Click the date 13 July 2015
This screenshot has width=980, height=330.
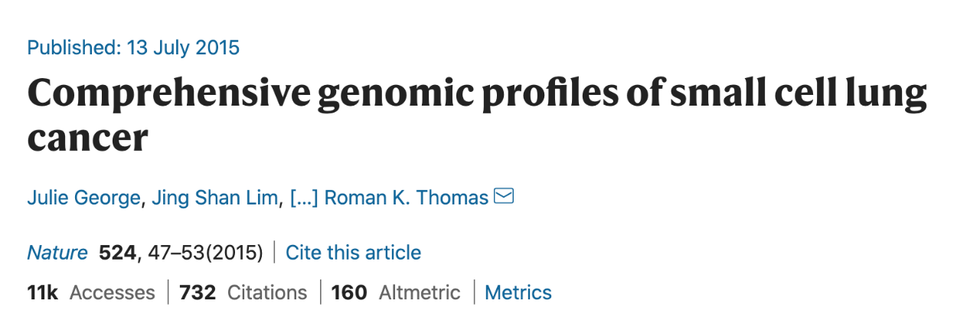[183, 47]
